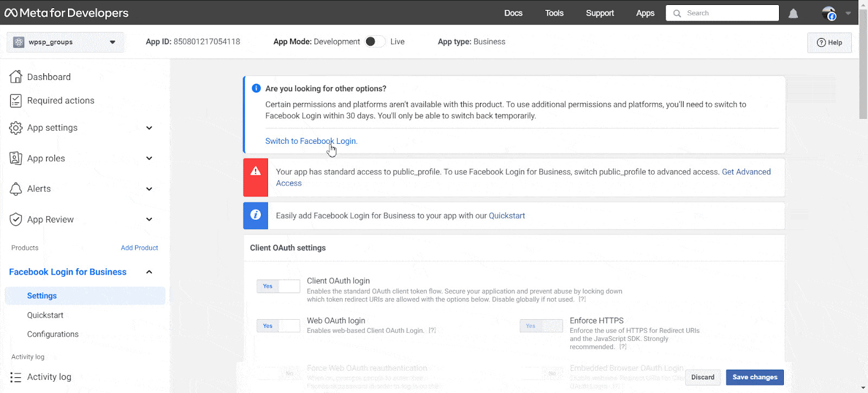Toggle Web OAuth login switch
868x393 pixels.
[x=278, y=326]
